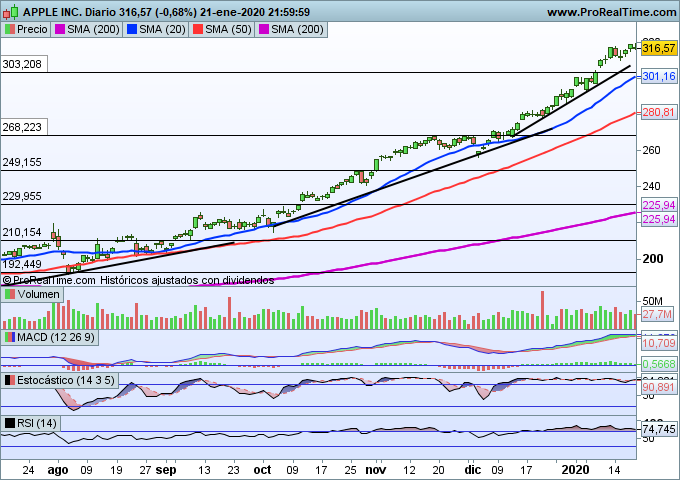Click the nov month marker on time axis

point(376,470)
